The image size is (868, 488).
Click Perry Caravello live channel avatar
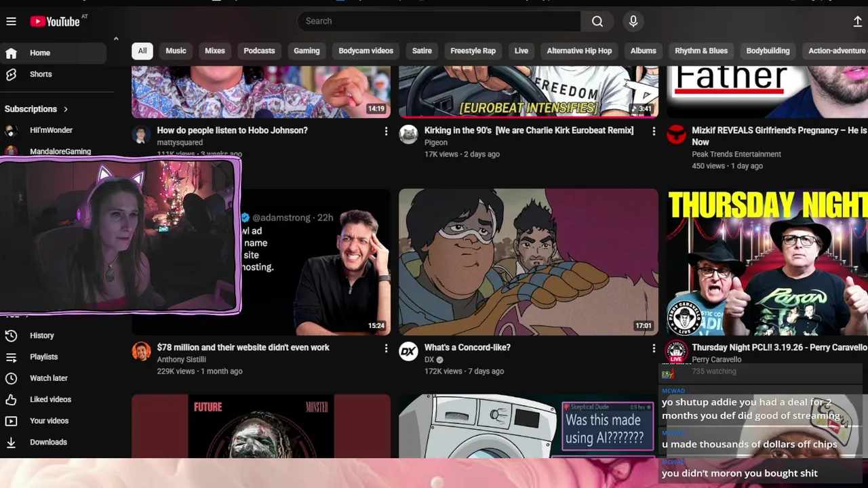point(676,352)
